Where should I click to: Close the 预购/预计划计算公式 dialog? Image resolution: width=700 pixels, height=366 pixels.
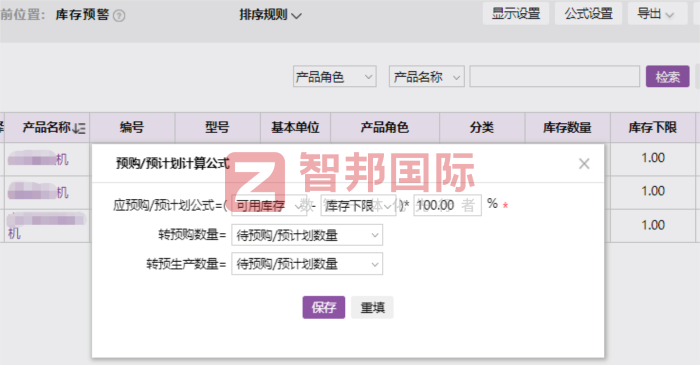(584, 164)
